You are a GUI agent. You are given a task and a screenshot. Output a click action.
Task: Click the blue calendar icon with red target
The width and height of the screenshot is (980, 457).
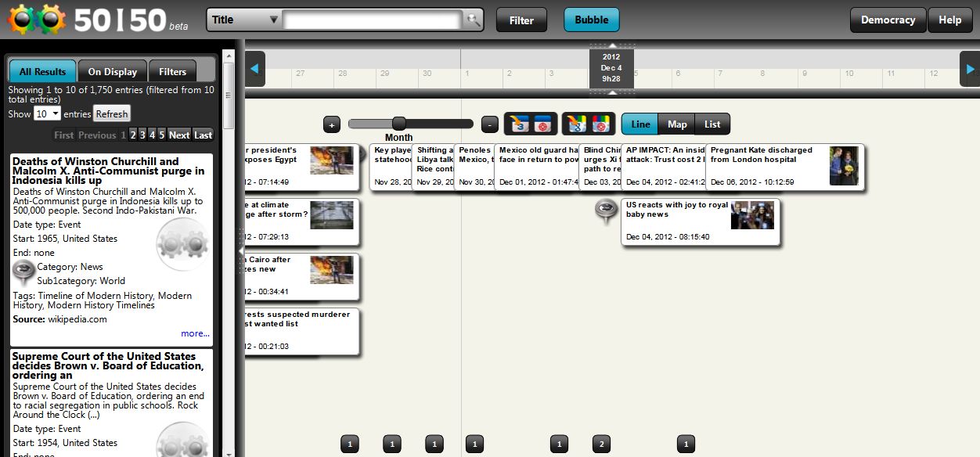543,124
